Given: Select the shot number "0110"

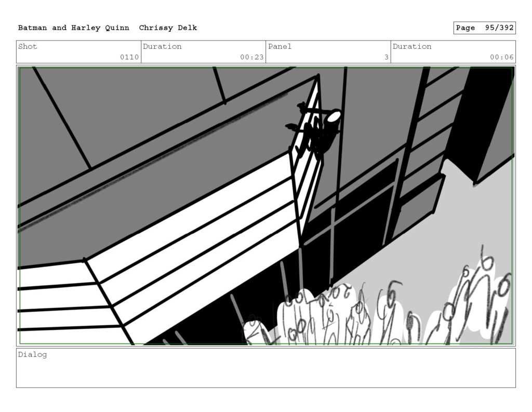Looking at the screenshot, I should 129,57.
